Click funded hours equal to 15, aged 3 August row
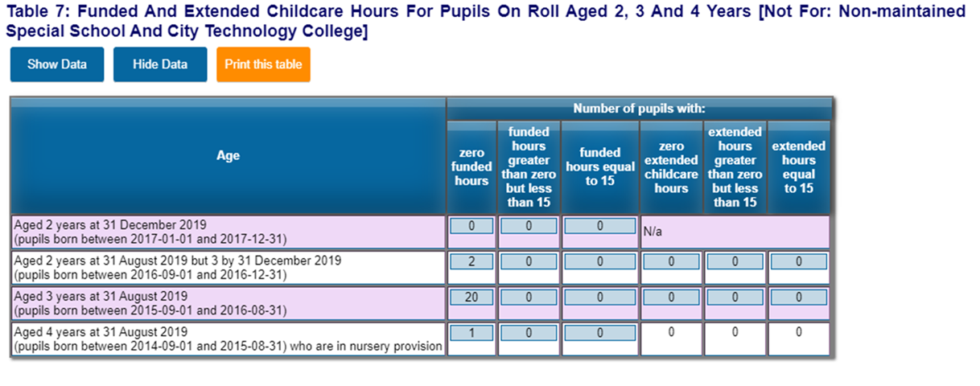980x386 pixels. (600, 298)
